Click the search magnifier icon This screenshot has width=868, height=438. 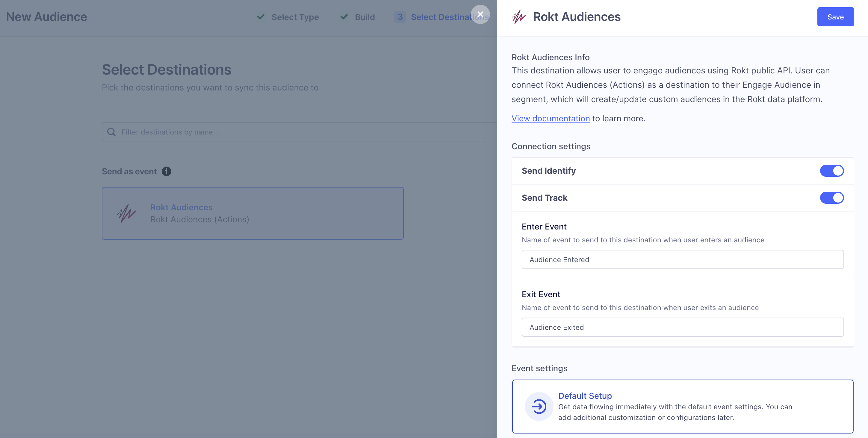click(x=111, y=132)
